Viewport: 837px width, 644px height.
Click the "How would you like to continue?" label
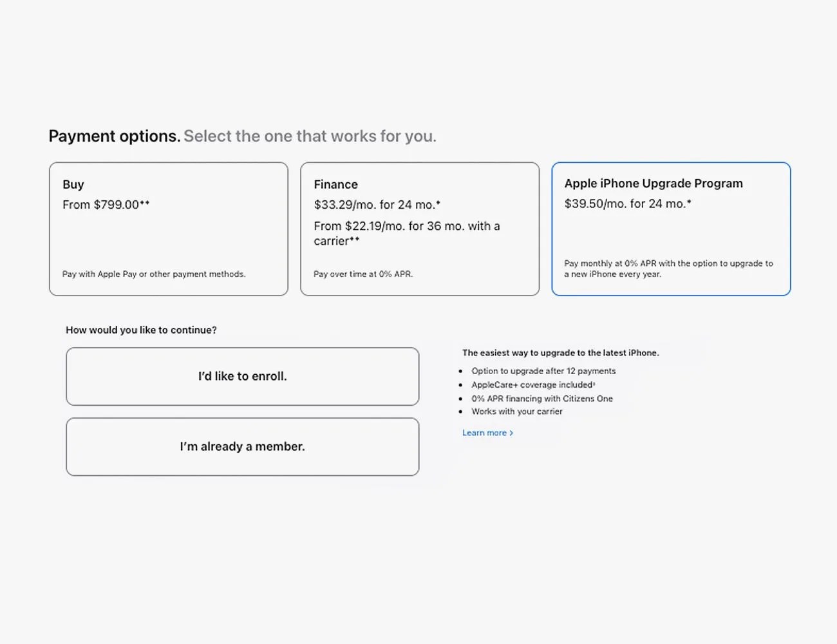[x=141, y=330]
